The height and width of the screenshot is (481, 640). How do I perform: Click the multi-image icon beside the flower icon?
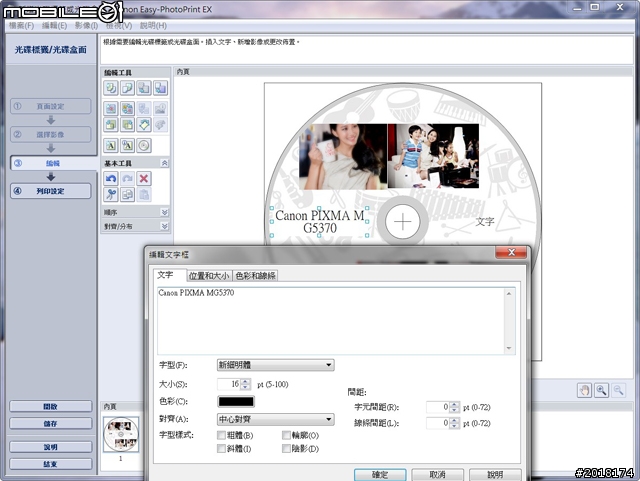click(x=127, y=109)
